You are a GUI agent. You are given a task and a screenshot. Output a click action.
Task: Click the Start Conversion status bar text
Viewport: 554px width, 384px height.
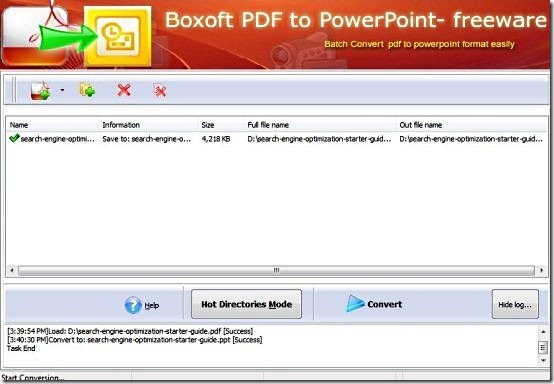coord(33,378)
